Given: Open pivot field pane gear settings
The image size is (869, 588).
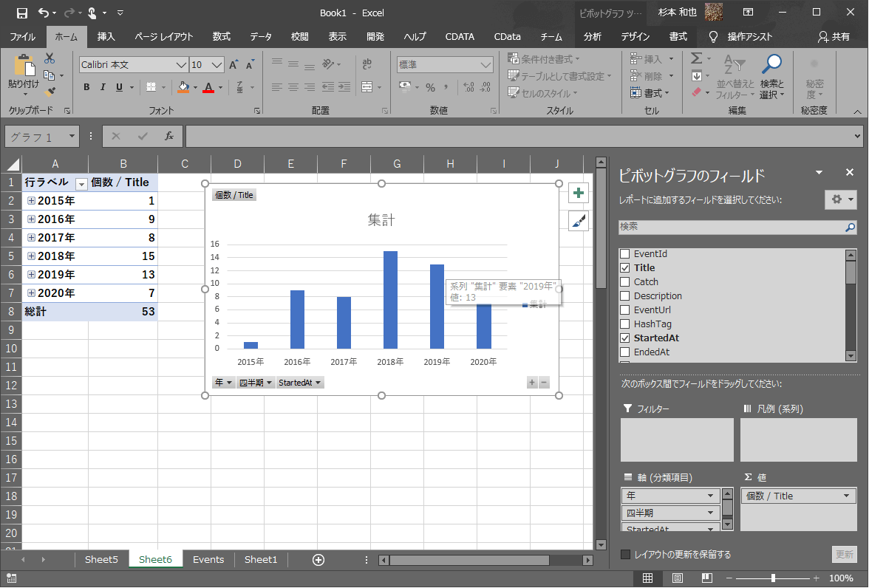Looking at the screenshot, I should pos(840,199).
